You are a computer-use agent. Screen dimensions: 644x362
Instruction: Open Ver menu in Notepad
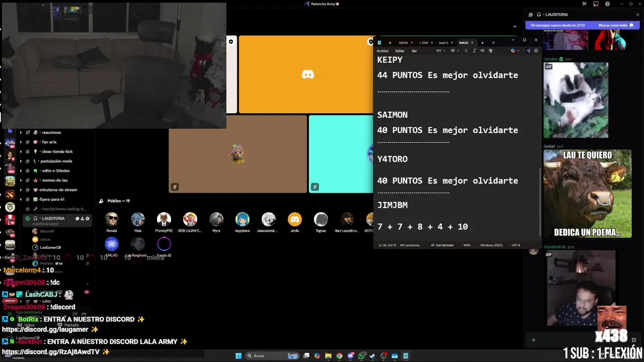pos(414,51)
